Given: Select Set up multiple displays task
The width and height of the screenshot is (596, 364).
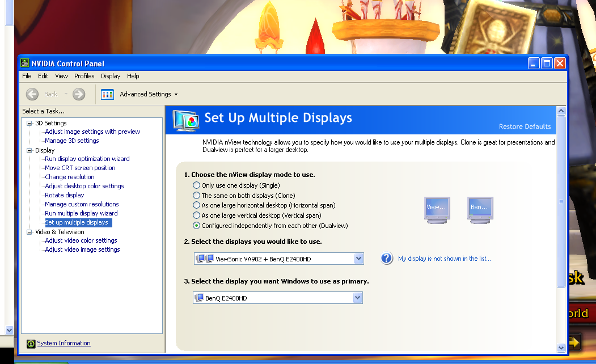Looking at the screenshot, I should (x=78, y=222).
